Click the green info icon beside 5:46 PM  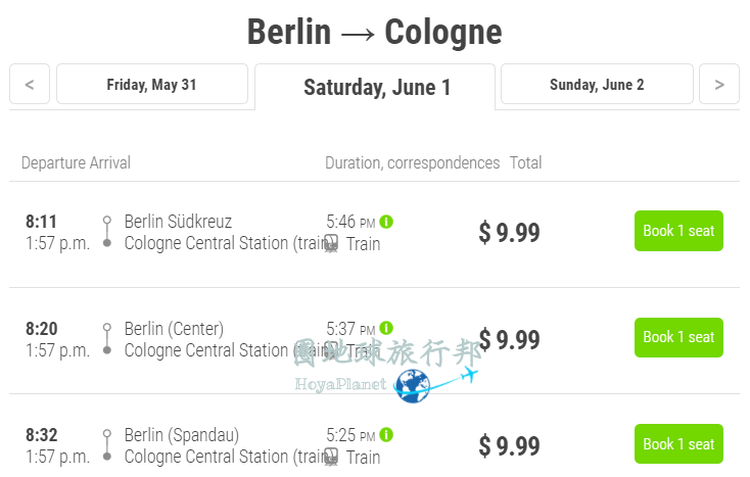coord(386,222)
